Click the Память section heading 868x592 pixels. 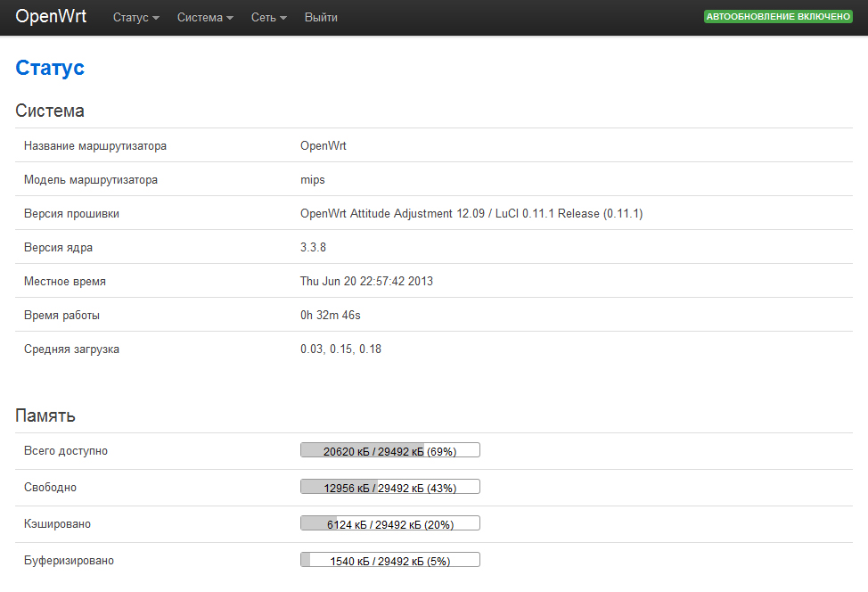pyautogui.click(x=45, y=415)
